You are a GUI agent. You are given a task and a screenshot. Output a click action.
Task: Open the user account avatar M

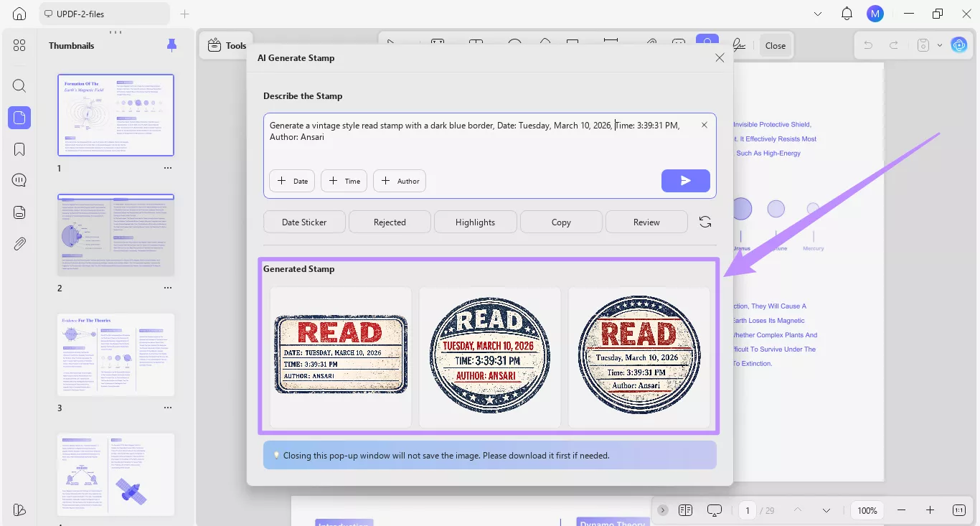[875, 14]
